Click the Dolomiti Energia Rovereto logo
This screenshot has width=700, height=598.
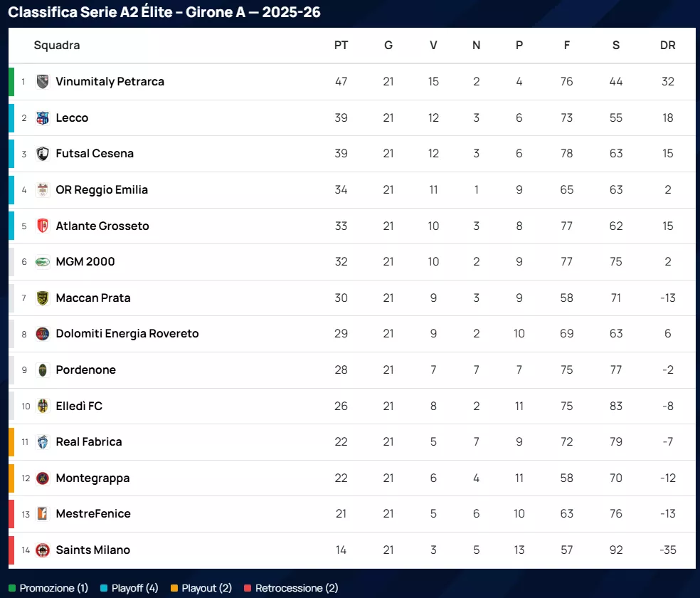click(43, 334)
